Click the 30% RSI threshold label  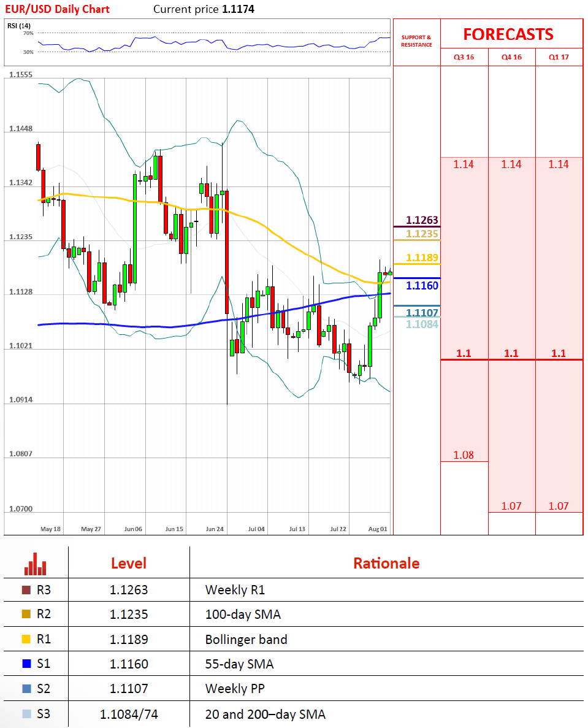28,52
